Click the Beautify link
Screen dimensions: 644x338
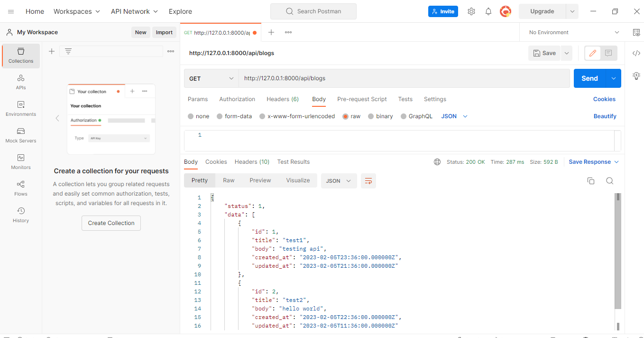pyautogui.click(x=605, y=116)
